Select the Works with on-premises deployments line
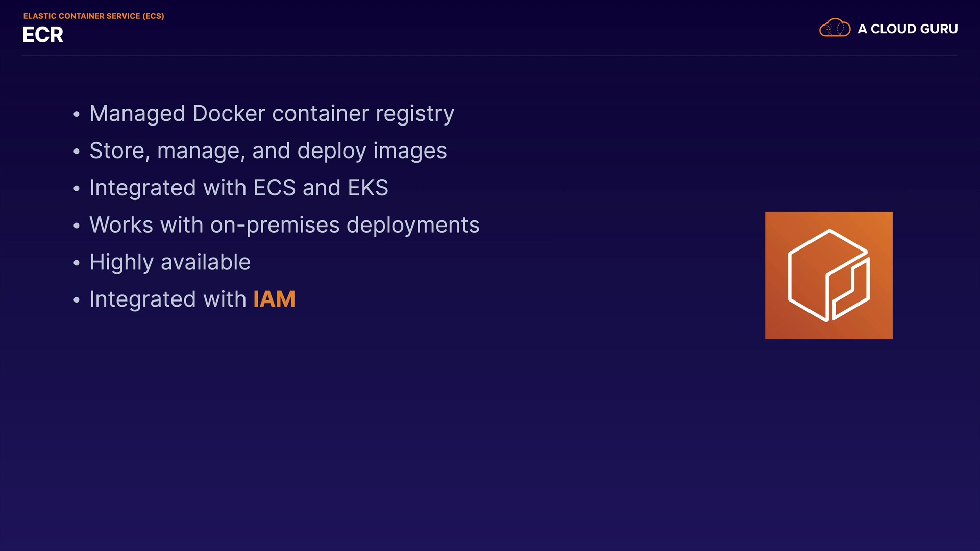Screen dimensions: 980x551 click(284, 225)
